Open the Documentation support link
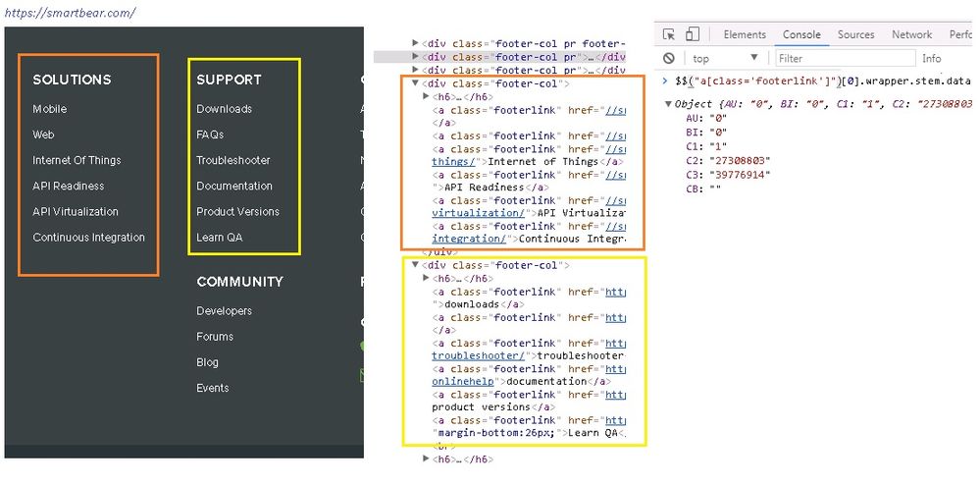Viewport: 980px width, 485px height. [234, 186]
